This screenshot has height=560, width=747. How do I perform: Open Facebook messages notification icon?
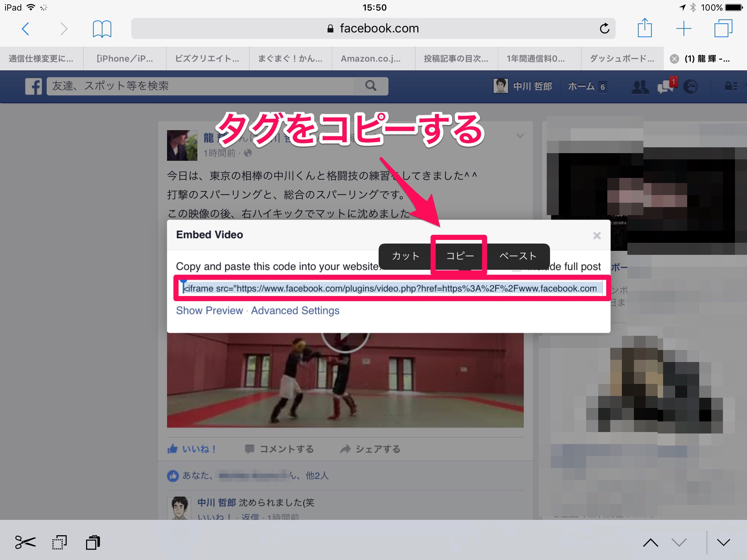click(666, 87)
